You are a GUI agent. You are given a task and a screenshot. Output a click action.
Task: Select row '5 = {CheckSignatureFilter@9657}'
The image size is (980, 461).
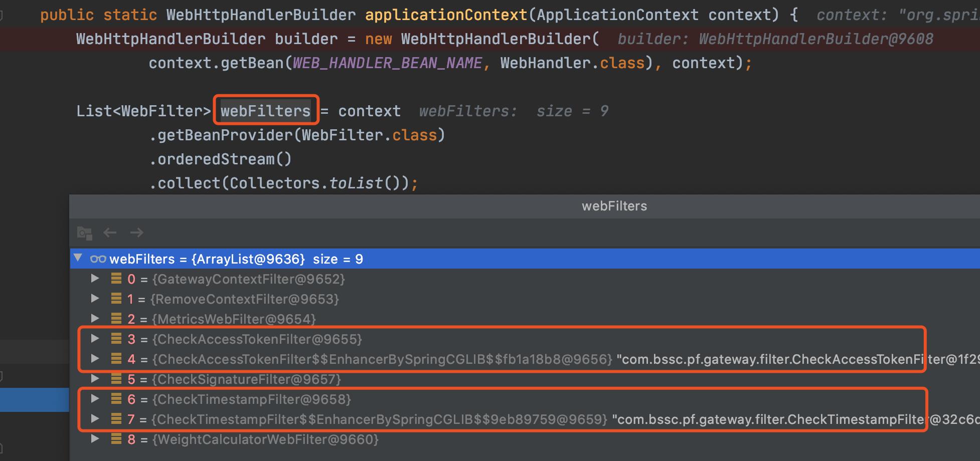pos(525,379)
